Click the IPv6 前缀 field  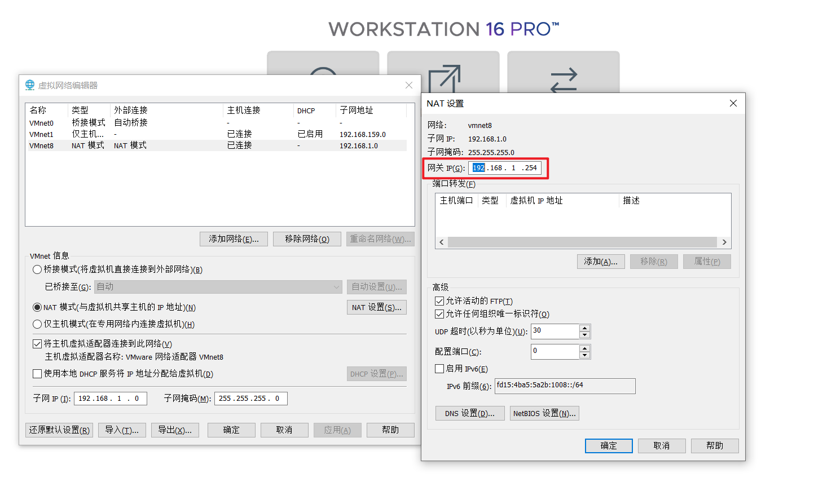(x=565, y=386)
